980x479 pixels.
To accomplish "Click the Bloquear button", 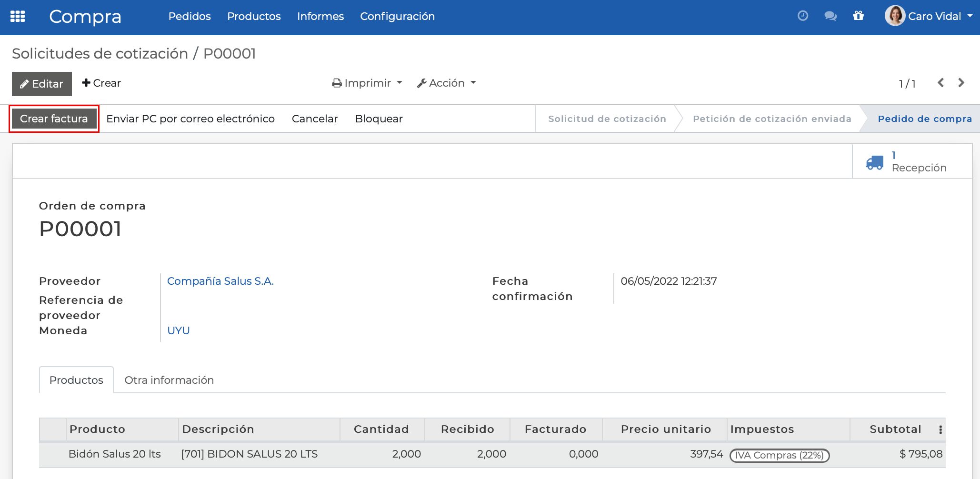I will pos(379,119).
